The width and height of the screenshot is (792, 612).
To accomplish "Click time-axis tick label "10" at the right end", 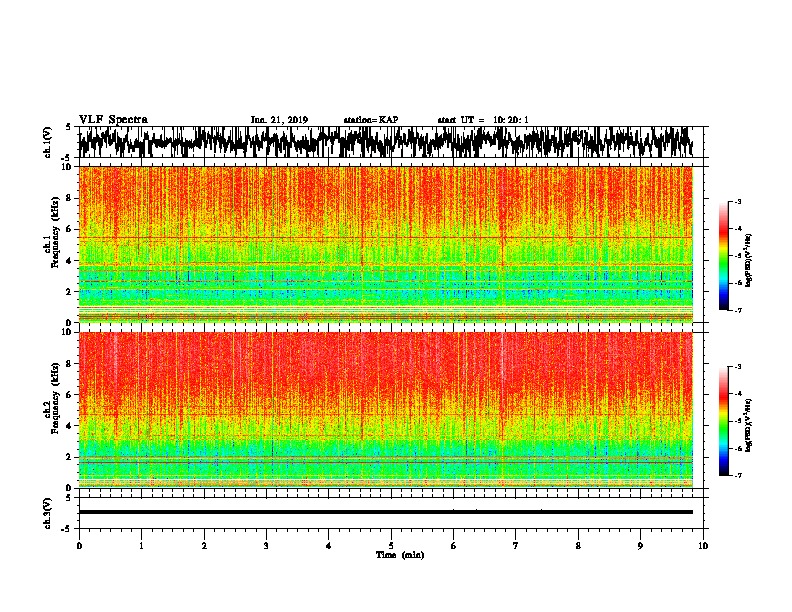I will pyautogui.click(x=703, y=546).
